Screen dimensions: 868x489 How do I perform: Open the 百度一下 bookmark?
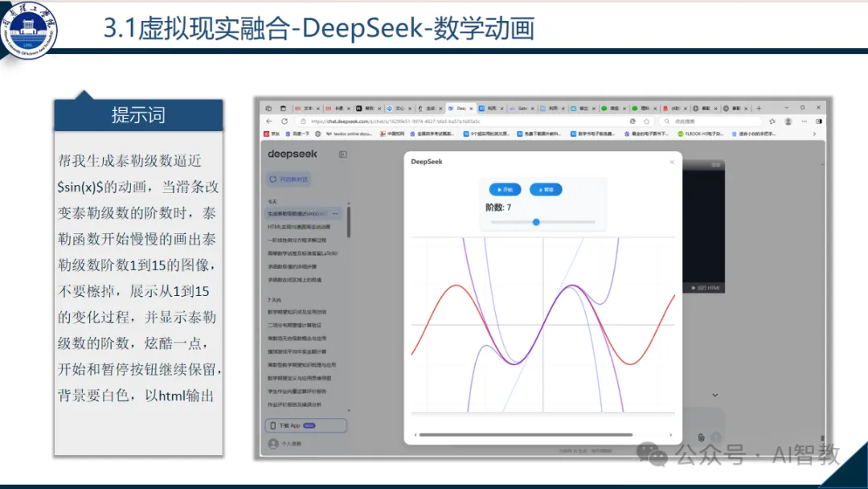coord(298,134)
